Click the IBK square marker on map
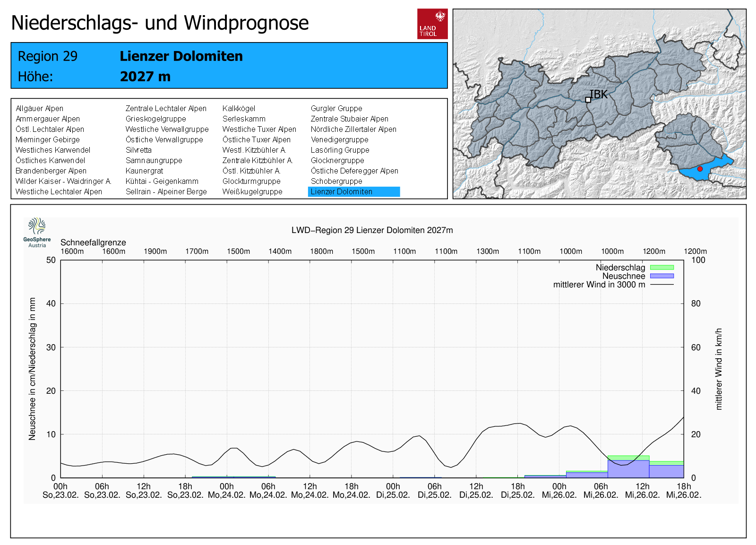Image resolution: width=756 pixels, height=545 pixels. click(x=588, y=100)
